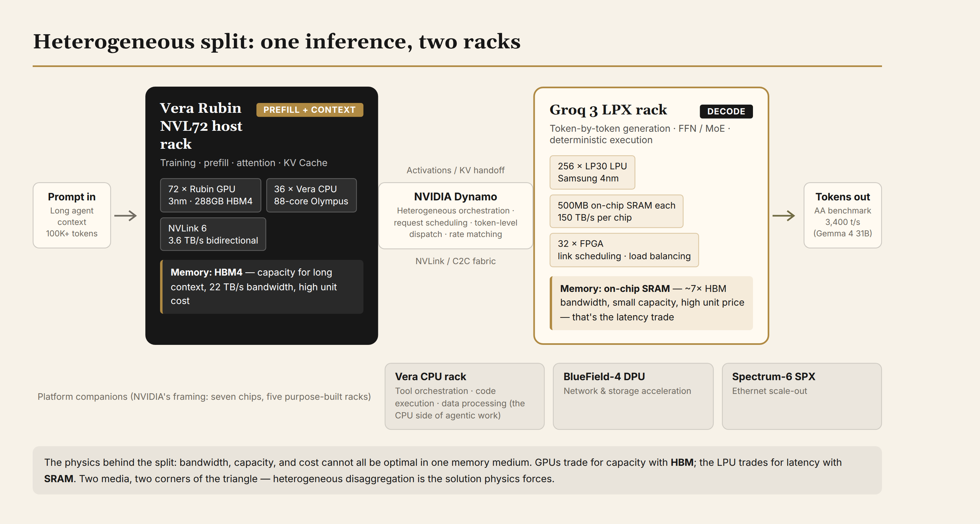Select the PREFILL + CONTEXT badge
Screen dimensions: 980x524
pyautogui.click(x=310, y=110)
